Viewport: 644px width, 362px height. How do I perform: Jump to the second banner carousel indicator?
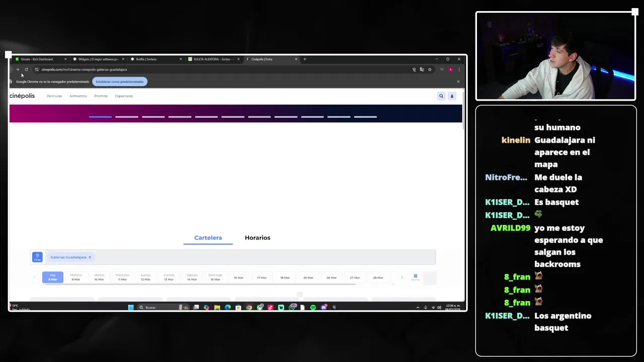127,117
